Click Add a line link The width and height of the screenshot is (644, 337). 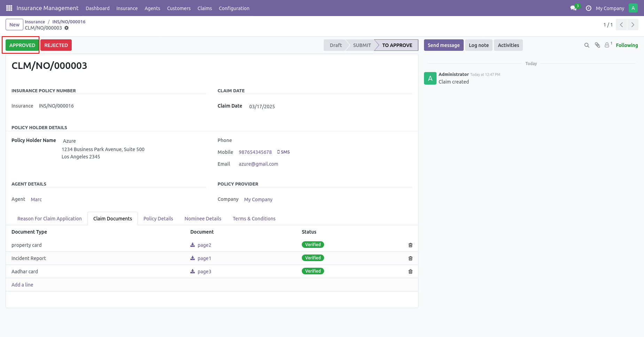click(22, 285)
